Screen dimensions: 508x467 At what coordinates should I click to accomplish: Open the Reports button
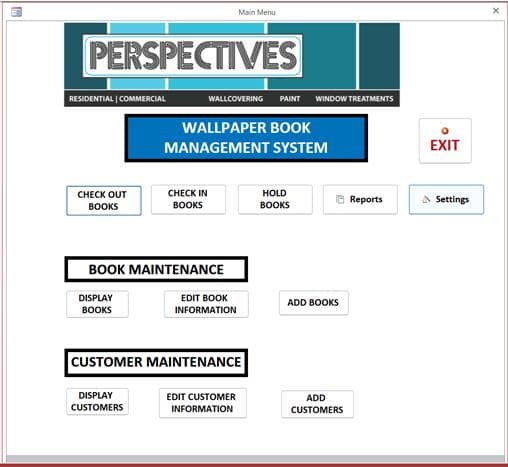360,199
